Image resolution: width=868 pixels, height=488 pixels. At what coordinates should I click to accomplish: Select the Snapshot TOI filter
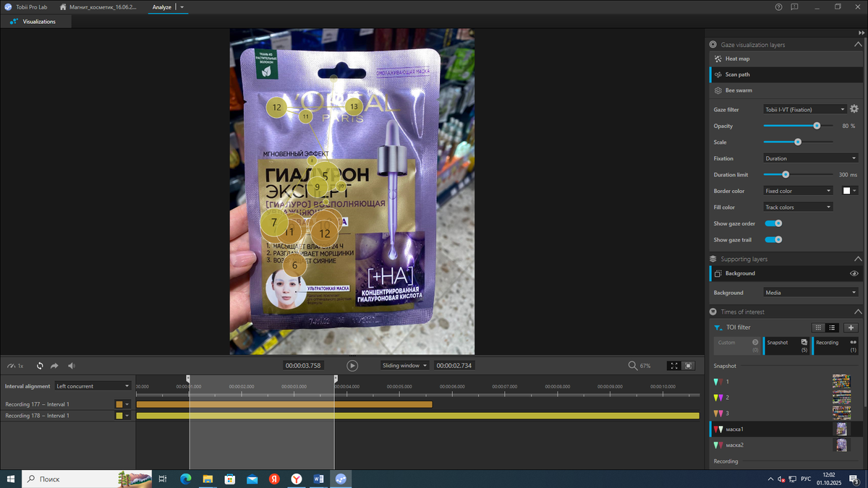click(x=786, y=346)
